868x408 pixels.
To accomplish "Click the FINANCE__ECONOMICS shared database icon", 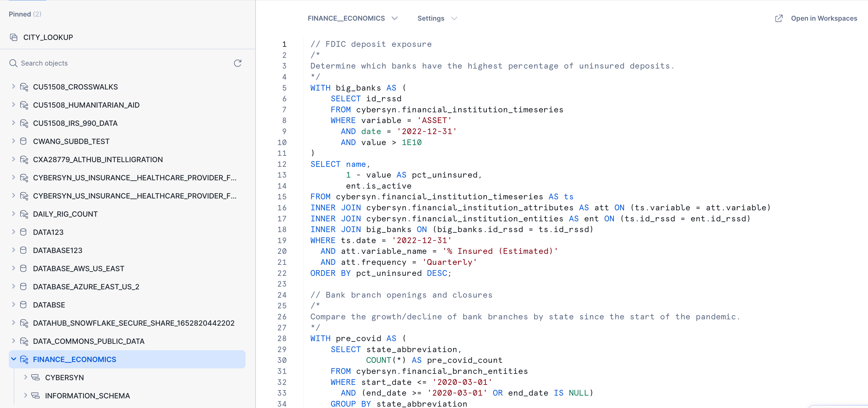I will click(x=24, y=360).
